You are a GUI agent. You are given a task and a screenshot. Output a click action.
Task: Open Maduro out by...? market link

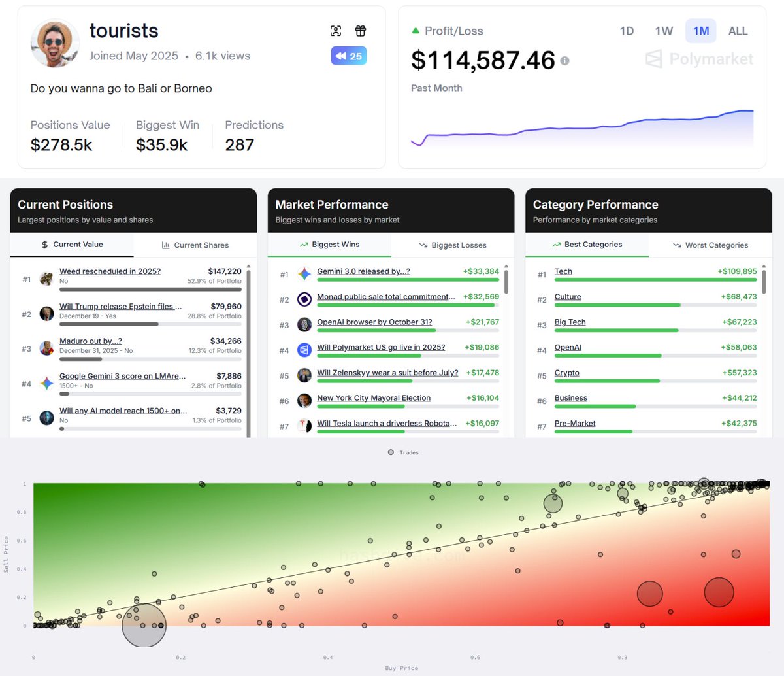pos(90,341)
